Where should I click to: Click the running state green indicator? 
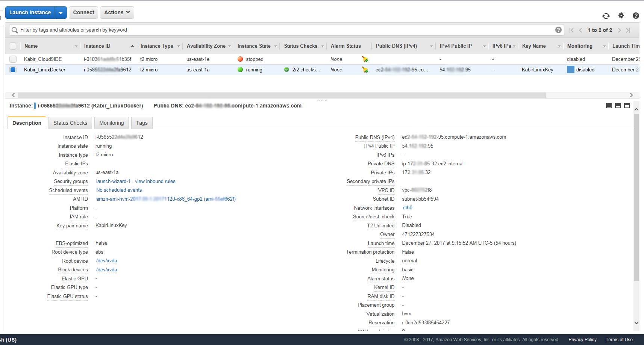[x=240, y=70]
